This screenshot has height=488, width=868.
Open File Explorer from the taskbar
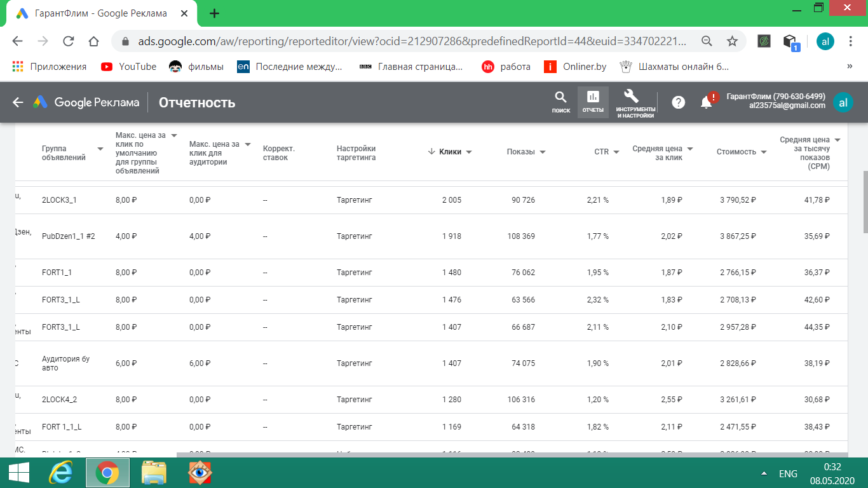pyautogui.click(x=154, y=473)
